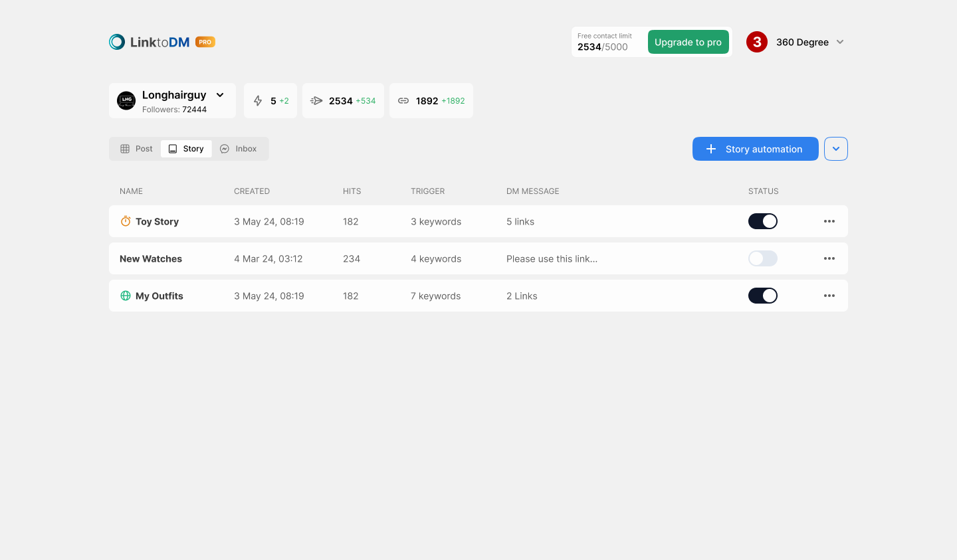Turn off the My Outfits status toggle
This screenshot has height=560, width=957.
click(x=762, y=296)
